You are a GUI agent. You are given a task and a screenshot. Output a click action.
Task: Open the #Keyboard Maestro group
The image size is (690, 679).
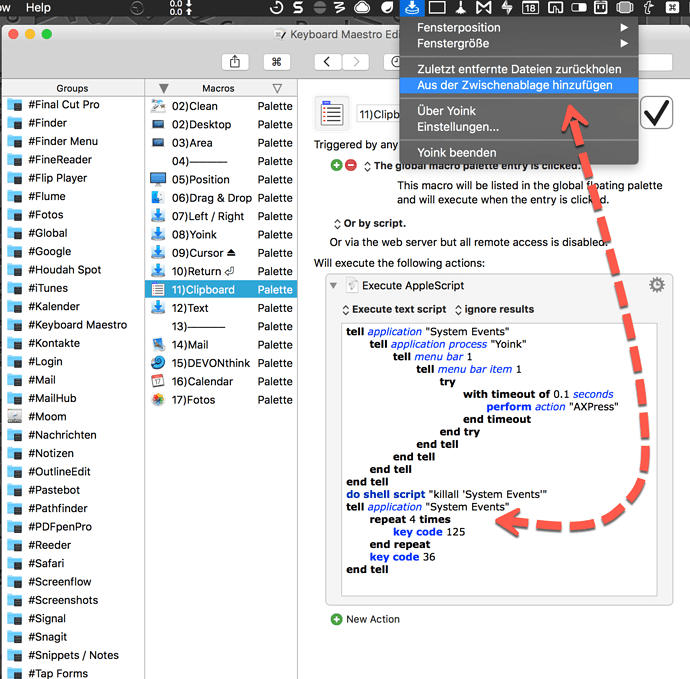pyautogui.click(x=73, y=325)
